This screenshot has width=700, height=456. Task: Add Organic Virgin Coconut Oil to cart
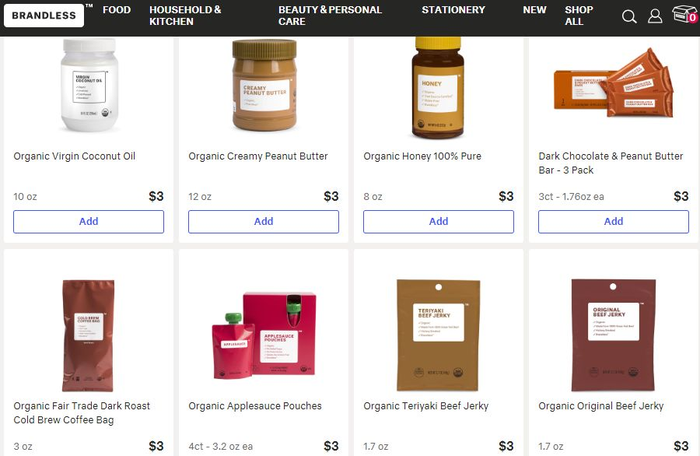point(88,222)
